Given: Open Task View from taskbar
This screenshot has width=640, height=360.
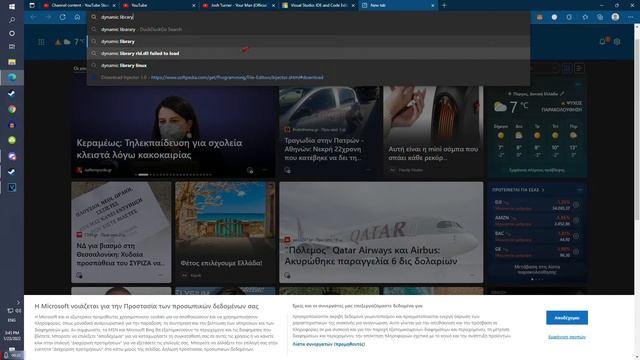Looking at the screenshot, I should coord(12,47).
